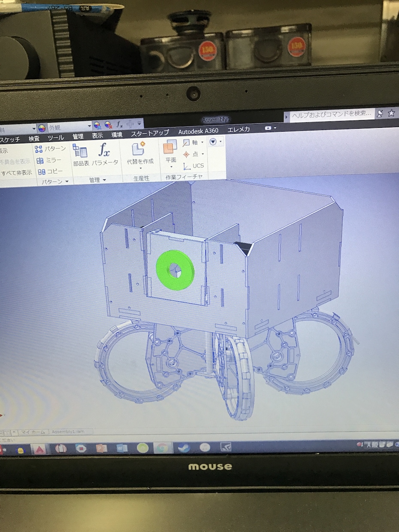The height and width of the screenshot is (532, 399).
Task: Open the スタートアップ ribbon tab
Action: pos(150,133)
